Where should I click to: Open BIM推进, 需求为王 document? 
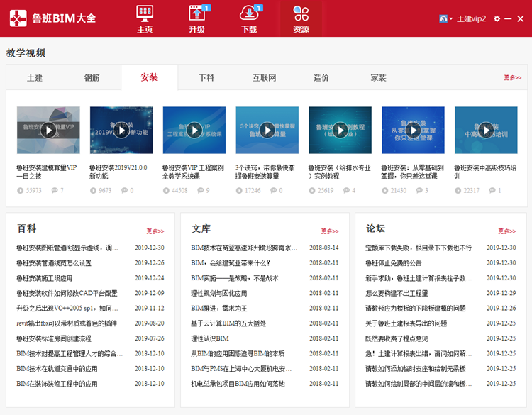point(219,309)
